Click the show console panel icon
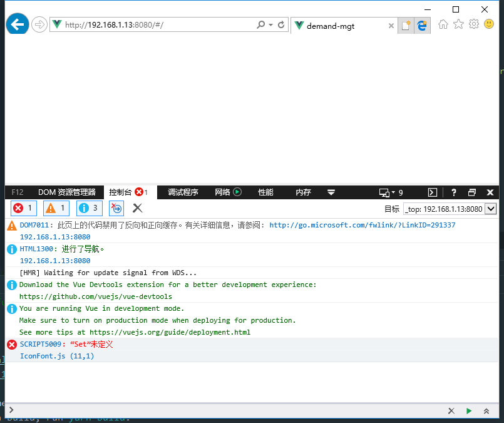This screenshot has height=423, width=504. point(433,192)
